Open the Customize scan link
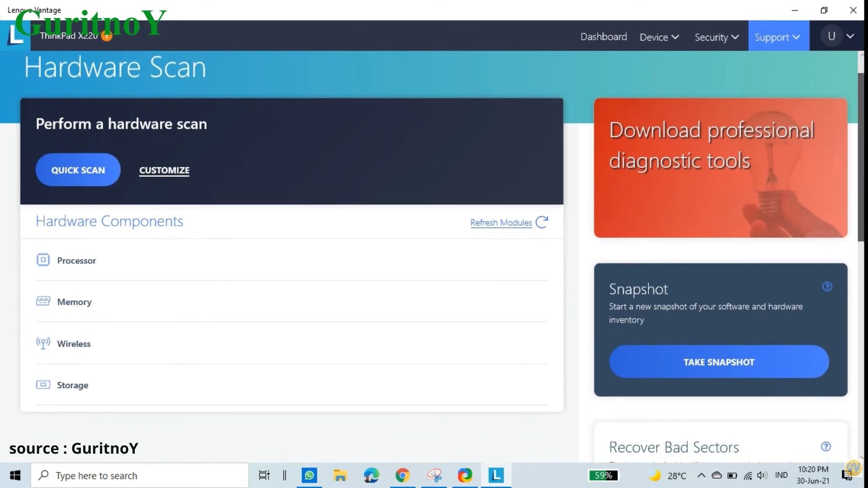The height and width of the screenshot is (488, 868). (164, 170)
